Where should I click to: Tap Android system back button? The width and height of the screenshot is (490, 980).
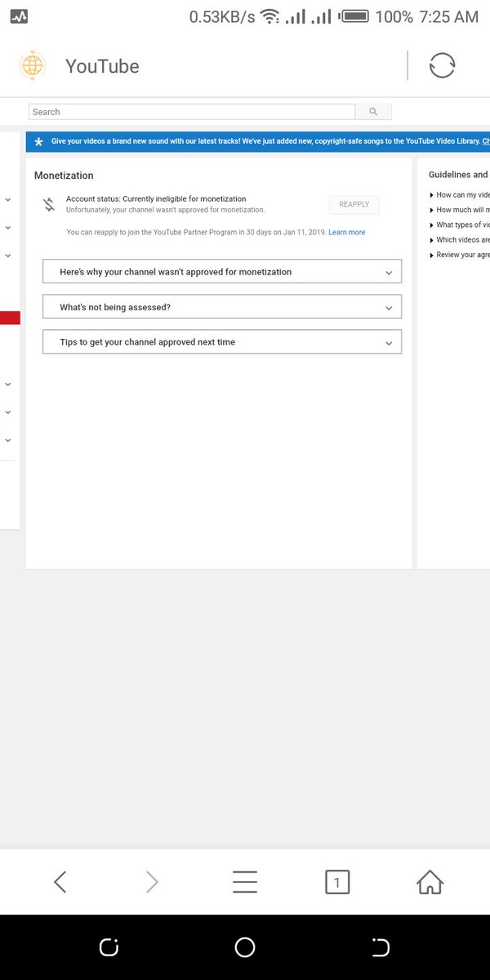point(381,947)
